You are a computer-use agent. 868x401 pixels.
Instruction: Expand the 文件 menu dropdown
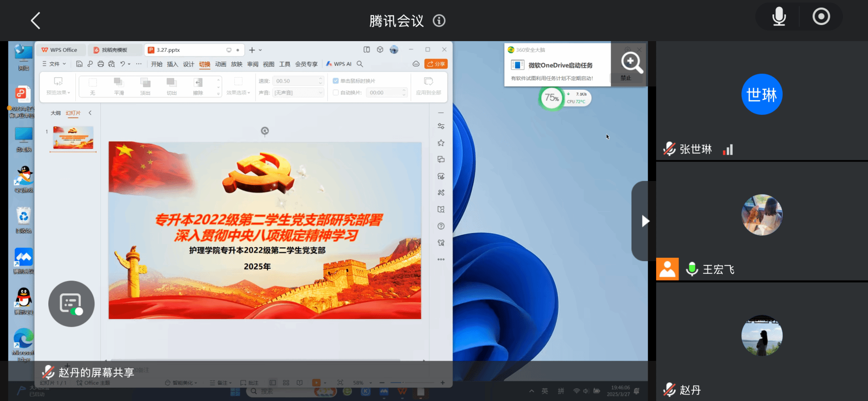54,64
